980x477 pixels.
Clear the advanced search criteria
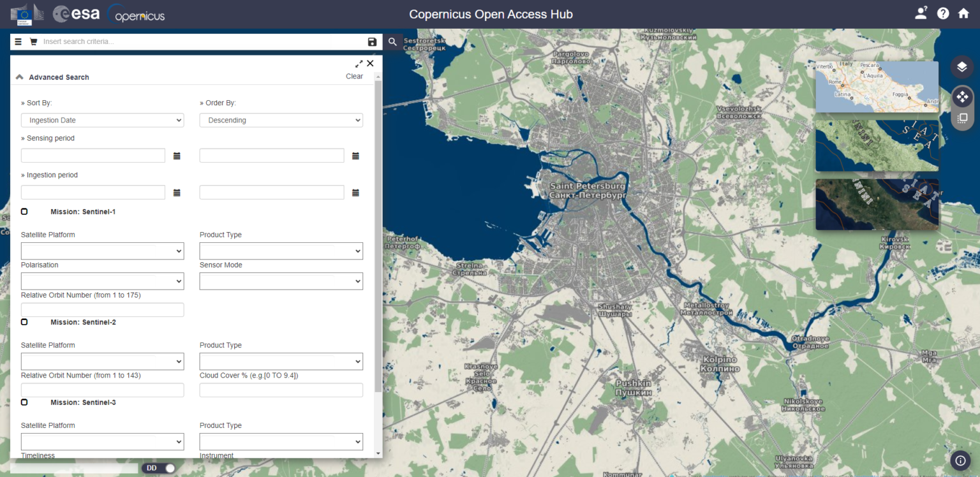(x=354, y=77)
